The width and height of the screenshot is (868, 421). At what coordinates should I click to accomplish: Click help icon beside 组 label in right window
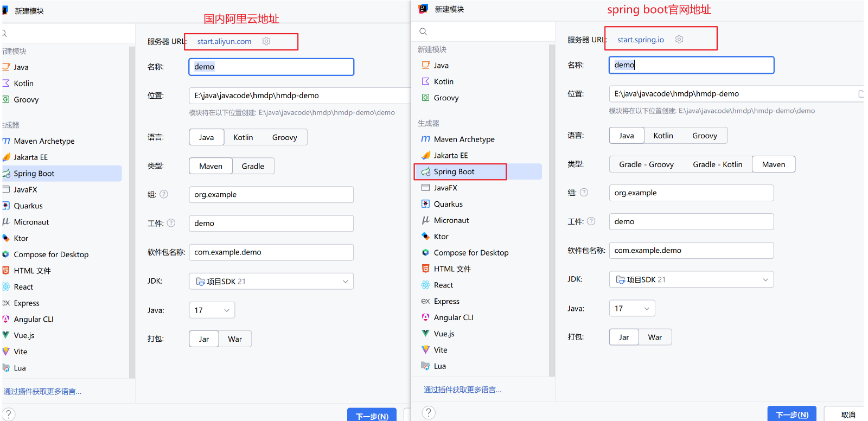coord(584,193)
